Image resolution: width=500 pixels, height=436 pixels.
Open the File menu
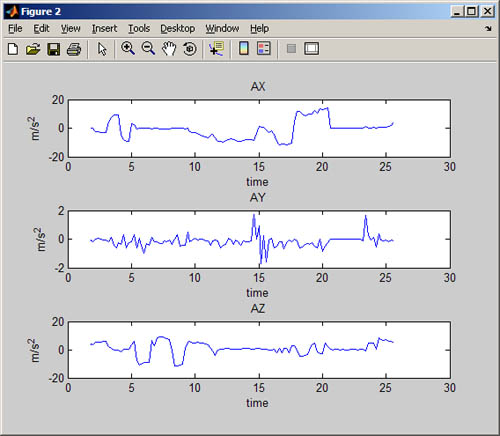click(x=15, y=29)
